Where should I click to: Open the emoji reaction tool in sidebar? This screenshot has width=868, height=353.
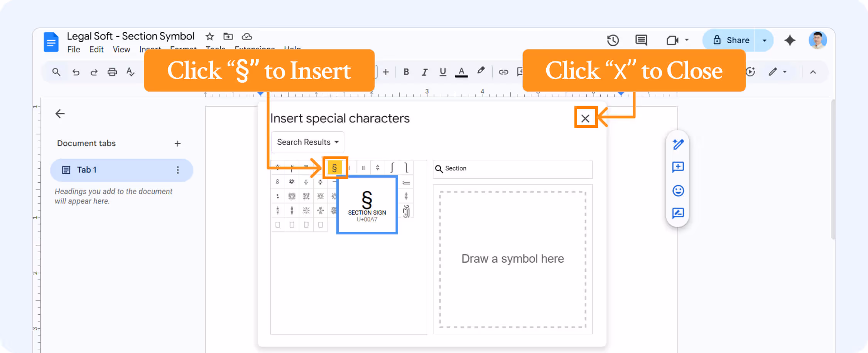678,190
